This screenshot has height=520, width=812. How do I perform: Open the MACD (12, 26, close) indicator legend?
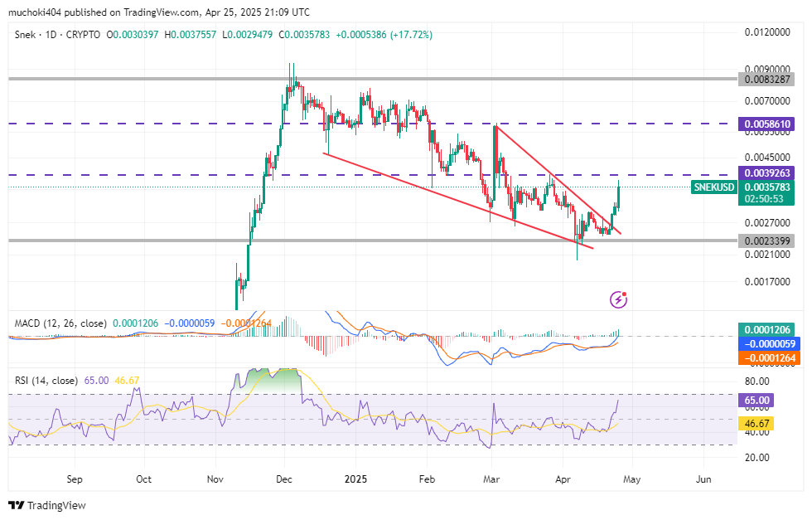tap(58, 322)
